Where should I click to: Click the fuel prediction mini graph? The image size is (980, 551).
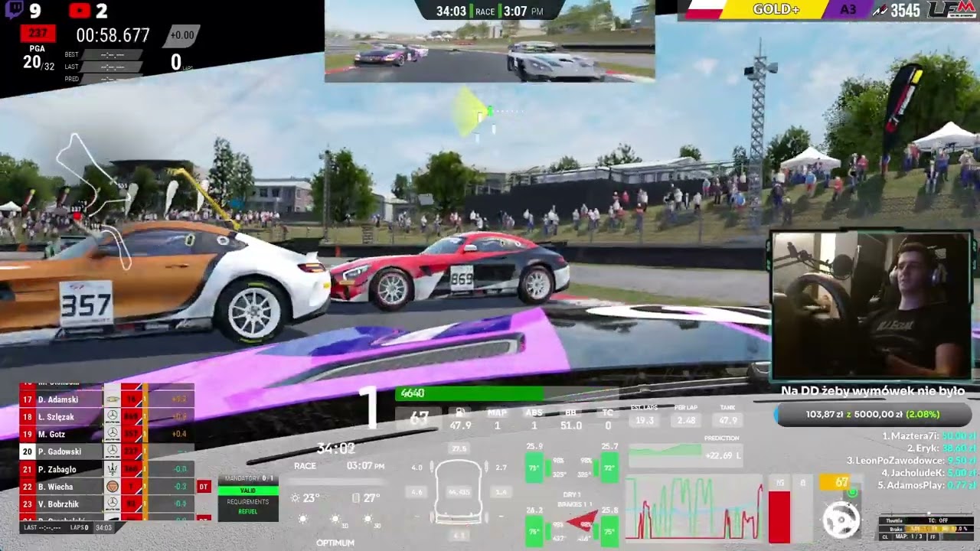coord(665,455)
